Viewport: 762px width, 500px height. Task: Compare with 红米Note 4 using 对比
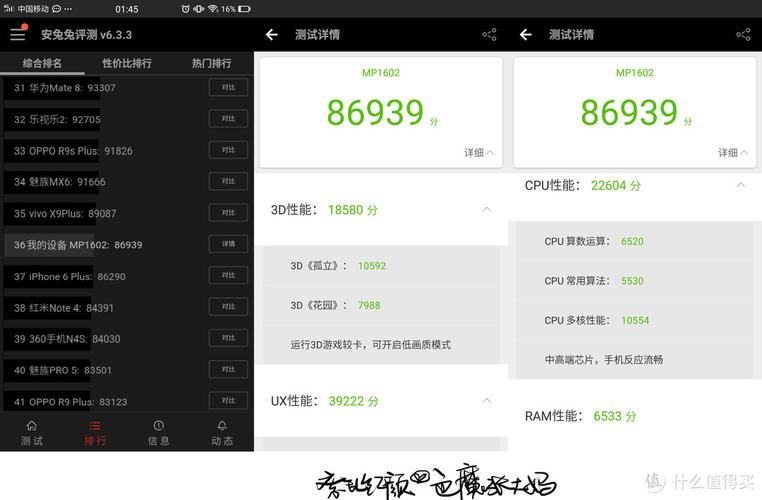point(228,307)
